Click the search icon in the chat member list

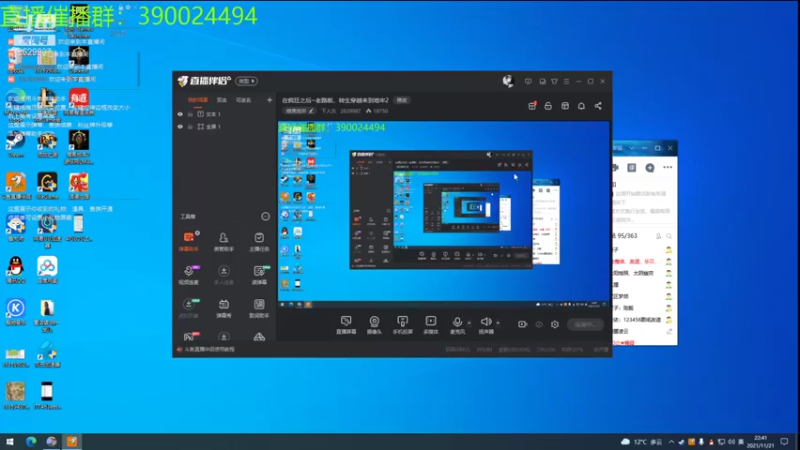tap(669, 236)
